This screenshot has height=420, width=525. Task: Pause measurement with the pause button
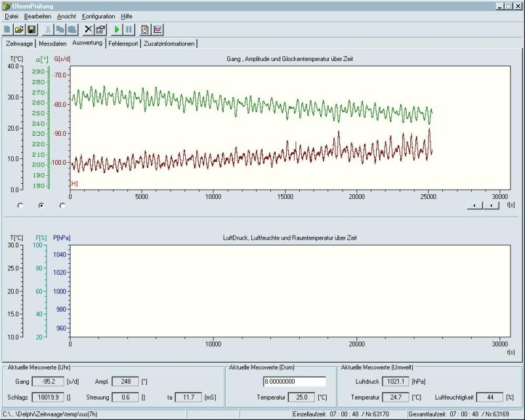point(129,30)
